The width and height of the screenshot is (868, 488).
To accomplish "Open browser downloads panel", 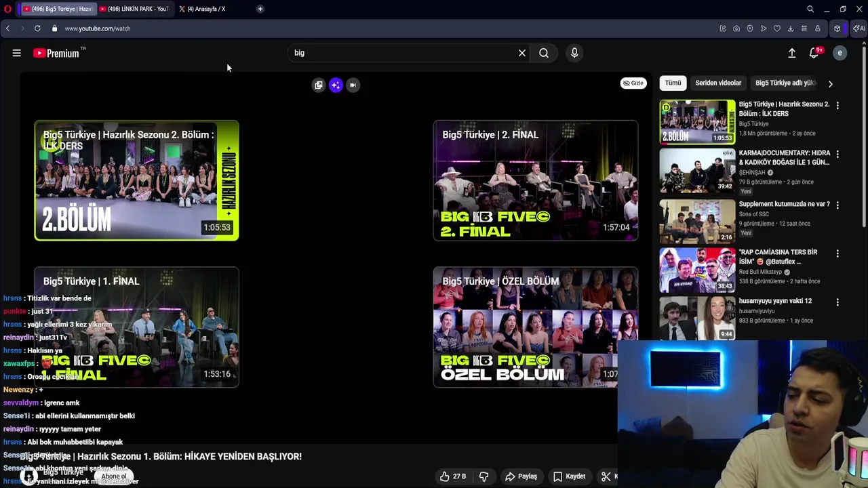I will [791, 28].
